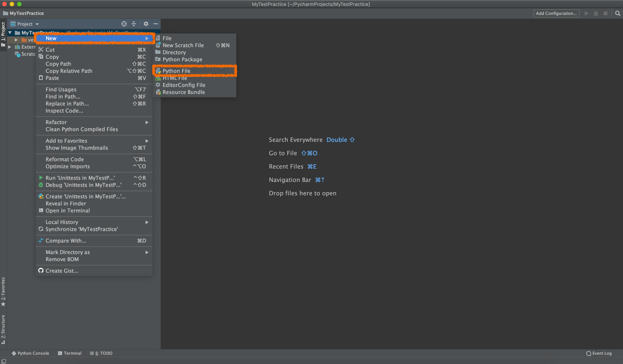This screenshot has height=364, width=623.
Task: Select HTML File in New submenu
Action: click(x=195, y=78)
